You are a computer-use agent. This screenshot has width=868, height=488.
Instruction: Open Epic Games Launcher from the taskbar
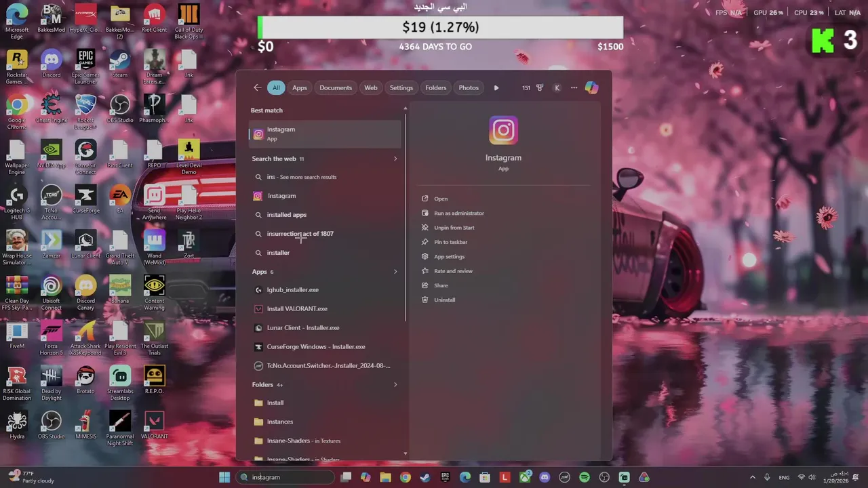click(445, 477)
